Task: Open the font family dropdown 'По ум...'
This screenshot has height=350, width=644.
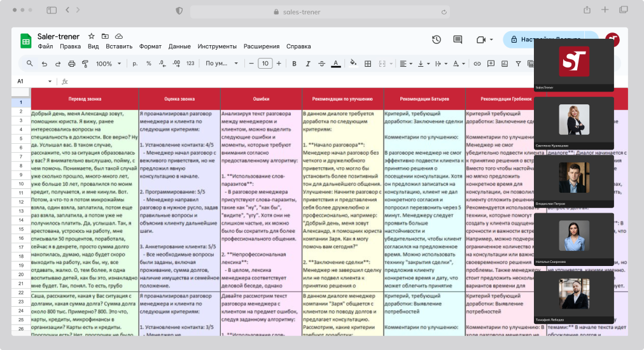Action: pos(222,63)
